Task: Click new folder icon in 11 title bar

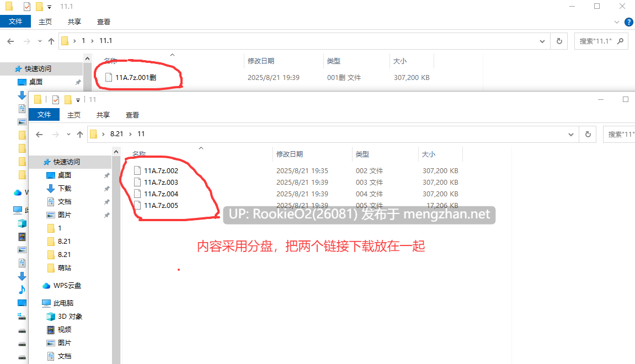Action: click(68, 100)
